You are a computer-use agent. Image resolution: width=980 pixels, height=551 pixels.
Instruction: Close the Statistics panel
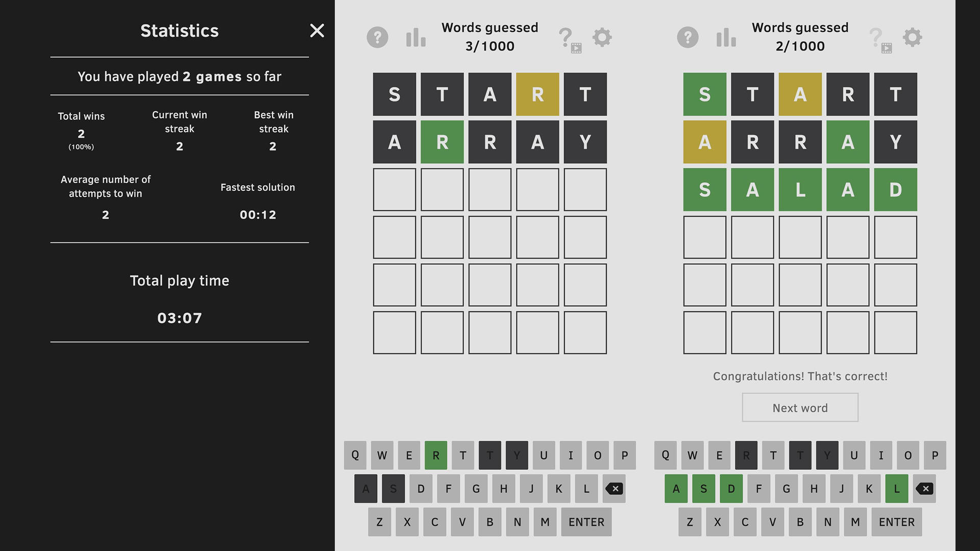click(317, 31)
